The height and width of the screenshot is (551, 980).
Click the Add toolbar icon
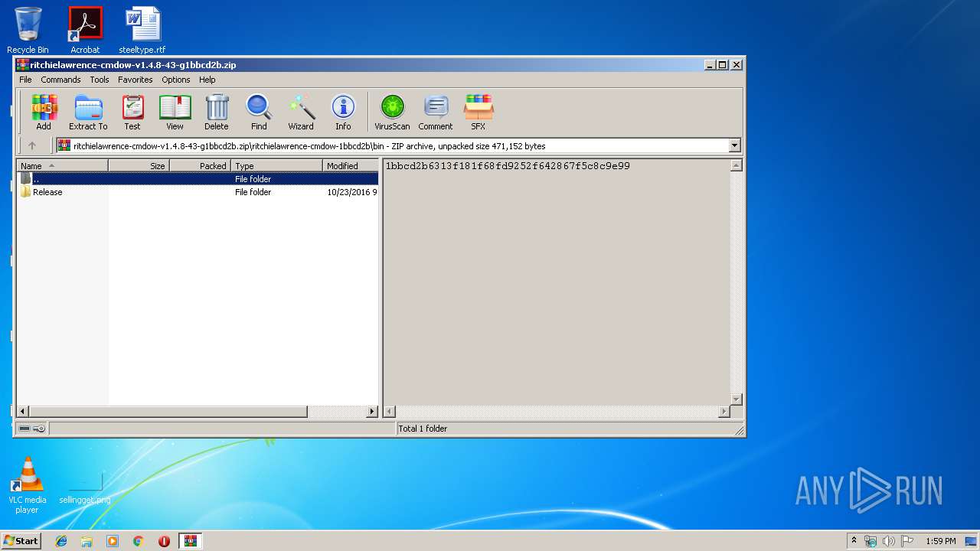(x=44, y=112)
